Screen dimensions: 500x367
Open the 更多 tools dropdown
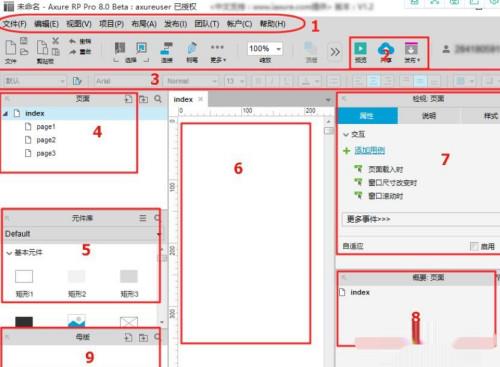pyautogui.click(x=218, y=53)
